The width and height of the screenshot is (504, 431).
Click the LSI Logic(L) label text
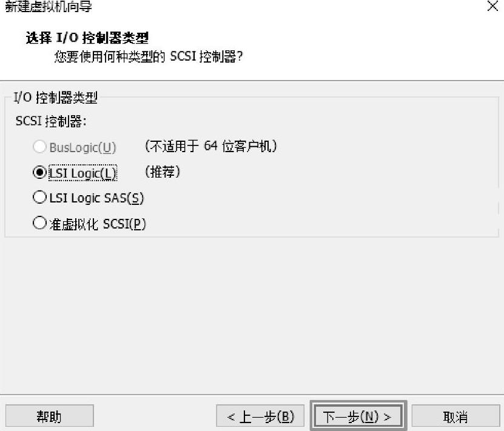point(82,173)
